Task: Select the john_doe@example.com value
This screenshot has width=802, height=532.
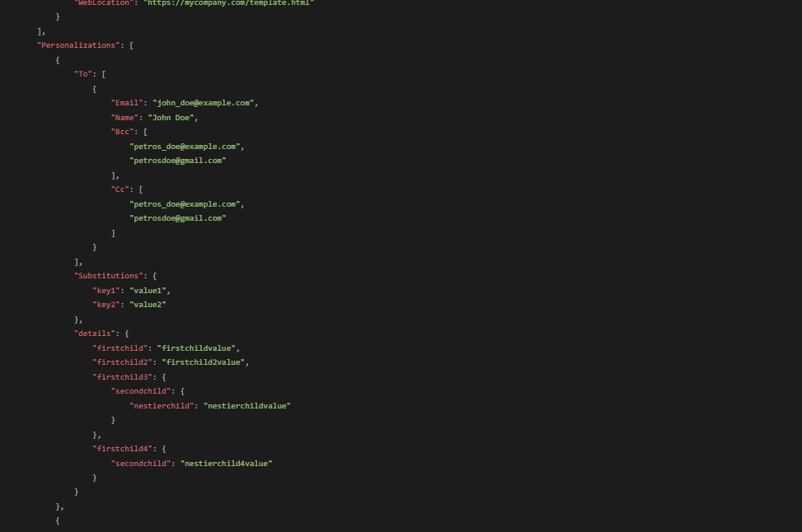Action: (203, 103)
